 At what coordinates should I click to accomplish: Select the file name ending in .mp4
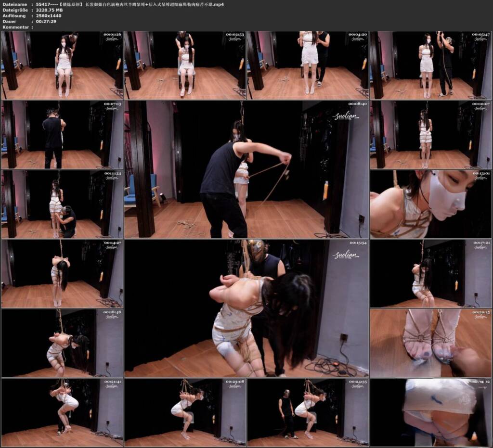tap(130, 4)
